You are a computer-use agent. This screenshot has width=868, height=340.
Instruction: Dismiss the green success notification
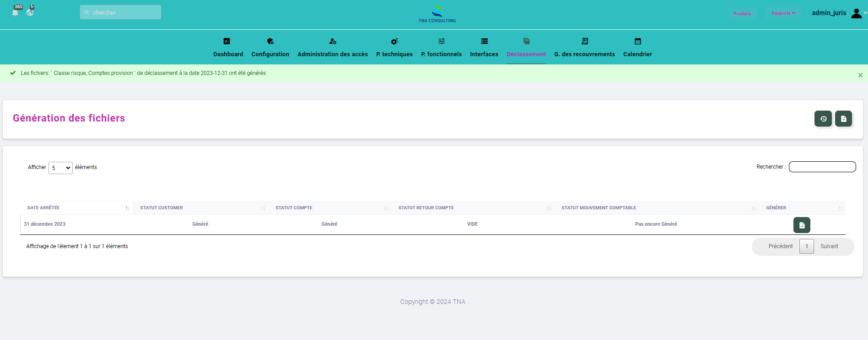click(860, 75)
